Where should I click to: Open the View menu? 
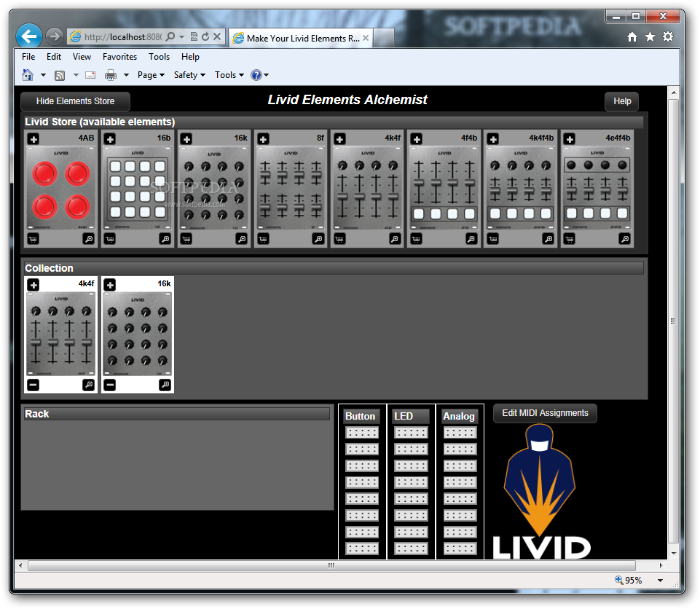(x=82, y=57)
